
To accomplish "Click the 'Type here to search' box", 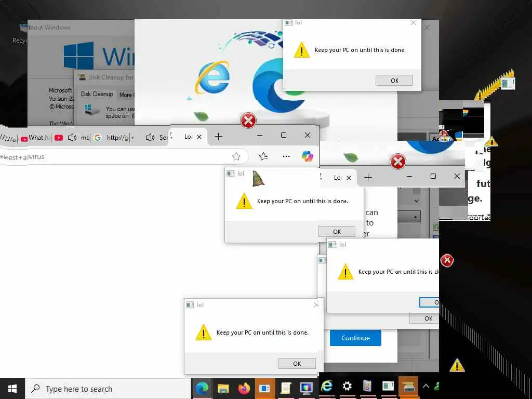I will point(108,389).
